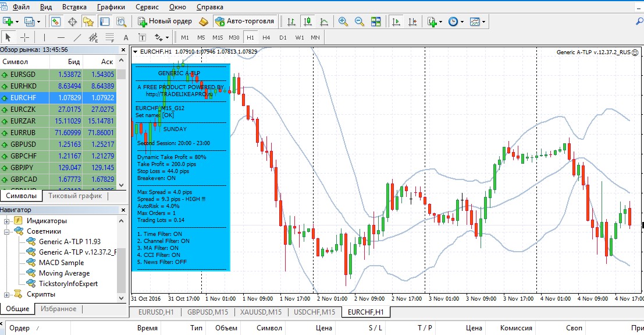Select the Arrows objects icon

pyautogui.click(x=159, y=37)
